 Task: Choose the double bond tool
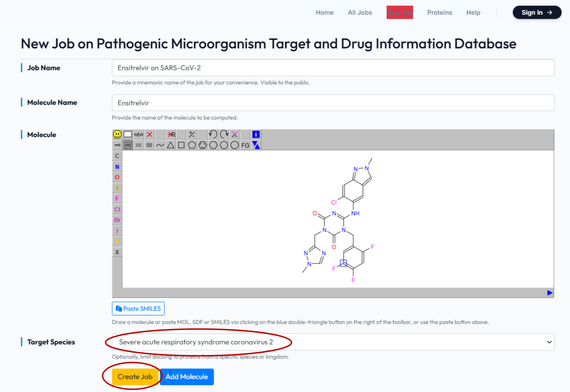(x=139, y=145)
